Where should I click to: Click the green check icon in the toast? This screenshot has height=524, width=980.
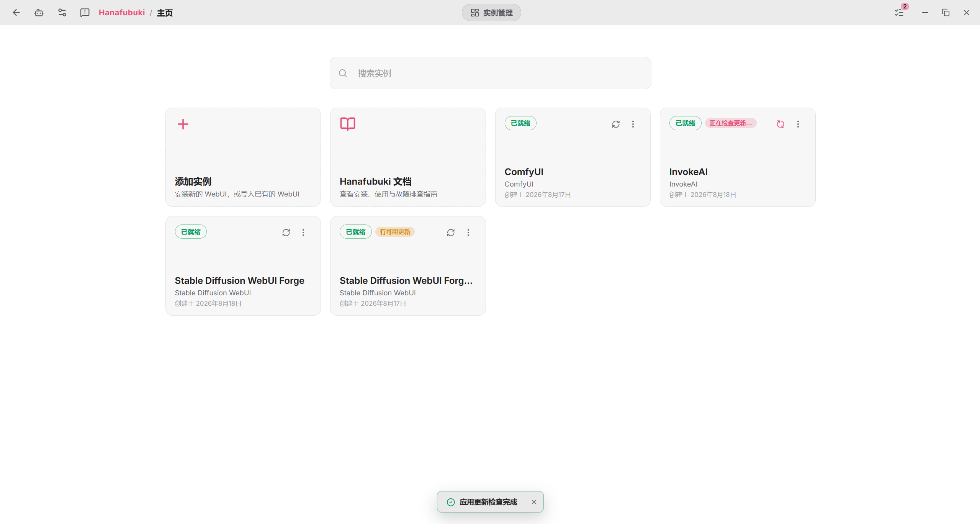(451, 502)
